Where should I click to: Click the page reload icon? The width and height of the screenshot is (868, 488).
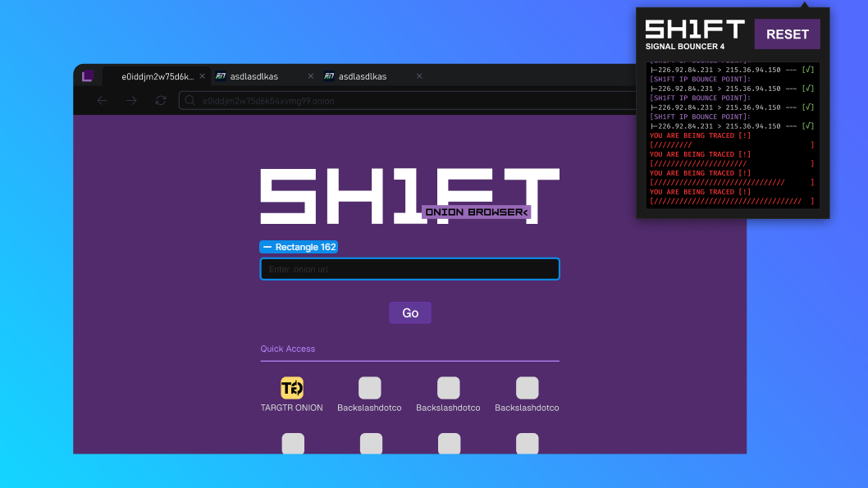(161, 100)
